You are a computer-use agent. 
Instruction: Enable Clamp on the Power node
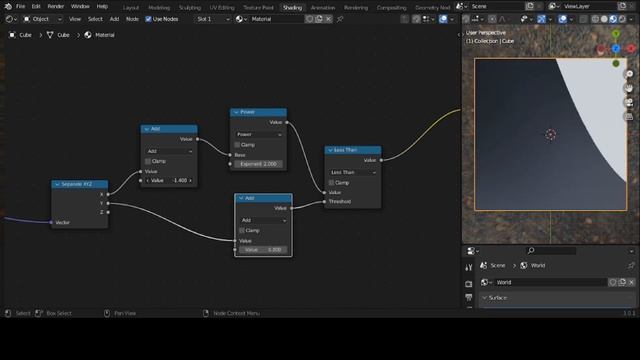click(x=237, y=145)
